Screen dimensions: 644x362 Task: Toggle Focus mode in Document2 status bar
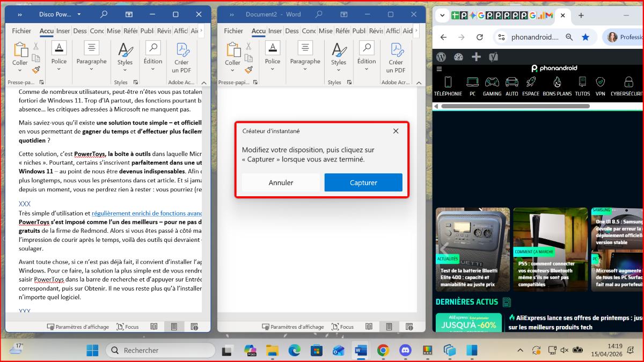click(343, 327)
